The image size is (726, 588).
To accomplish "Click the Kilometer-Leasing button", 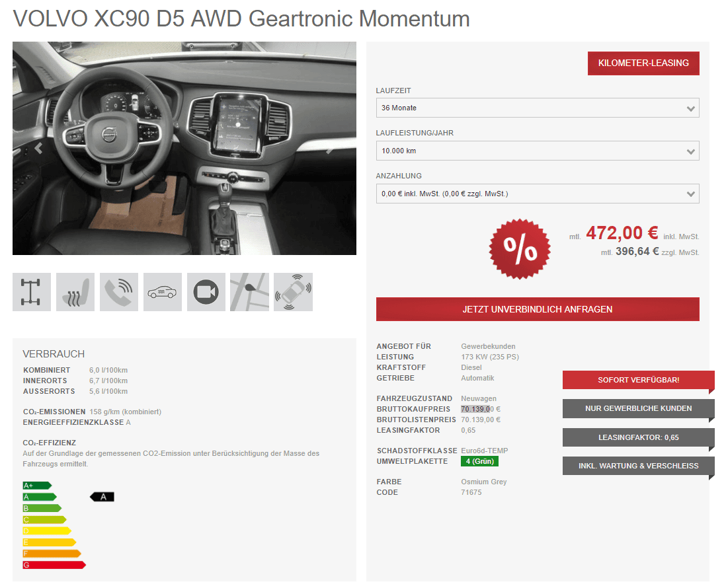I will pyautogui.click(x=643, y=63).
